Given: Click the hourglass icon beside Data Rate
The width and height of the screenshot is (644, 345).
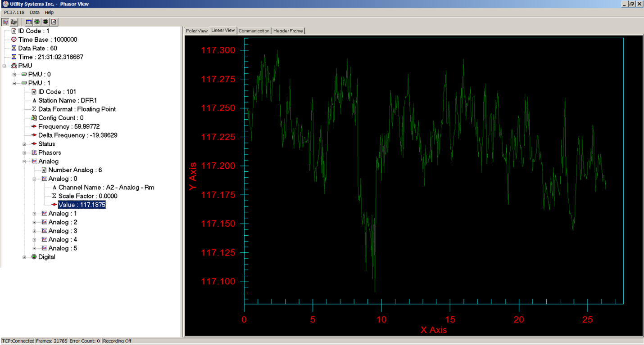Looking at the screenshot, I should pos(14,48).
